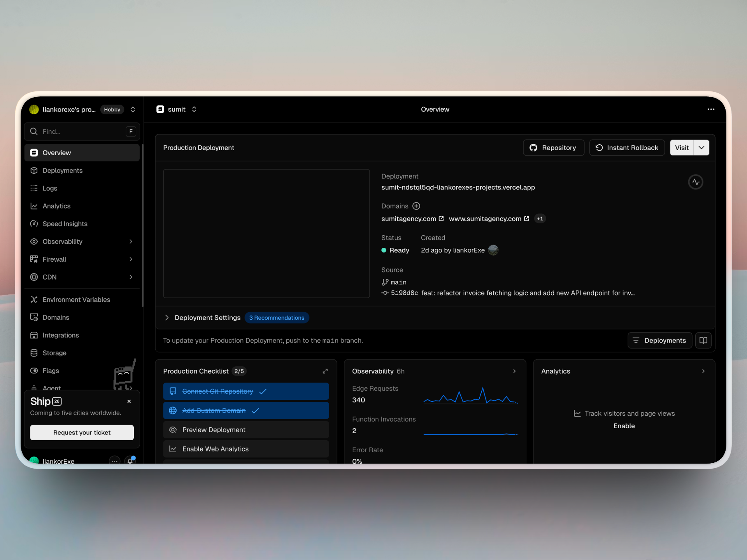Image resolution: width=747 pixels, height=560 pixels.
Task: Click the Edge Requests sparkline chart
Action: [x=471, y=395]
